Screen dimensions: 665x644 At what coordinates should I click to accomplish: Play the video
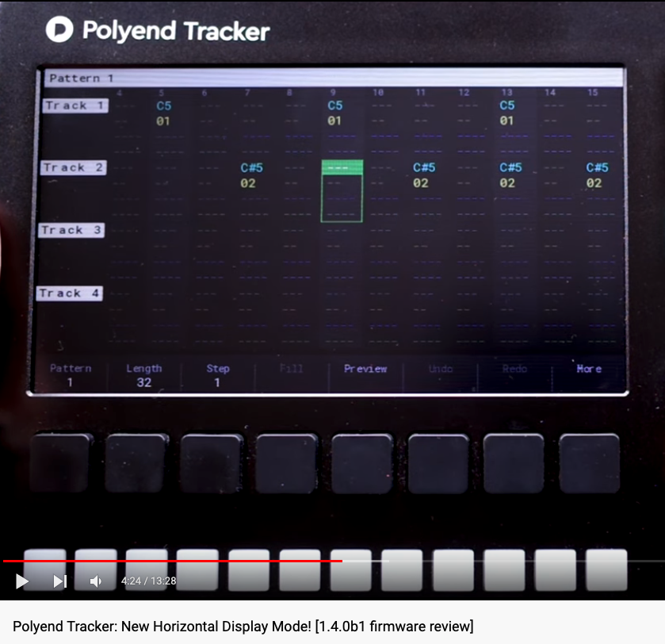[22, 581]
